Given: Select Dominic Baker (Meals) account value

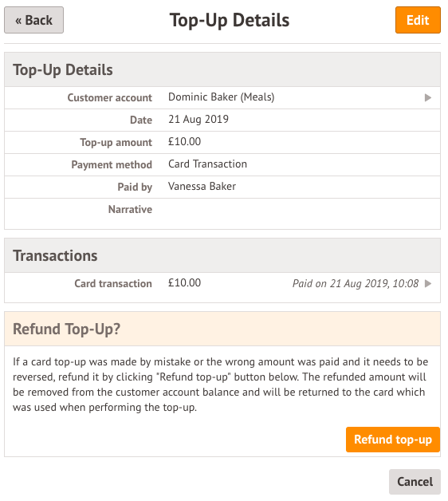Looking at the screenshot, I should [x=222, y=97].
